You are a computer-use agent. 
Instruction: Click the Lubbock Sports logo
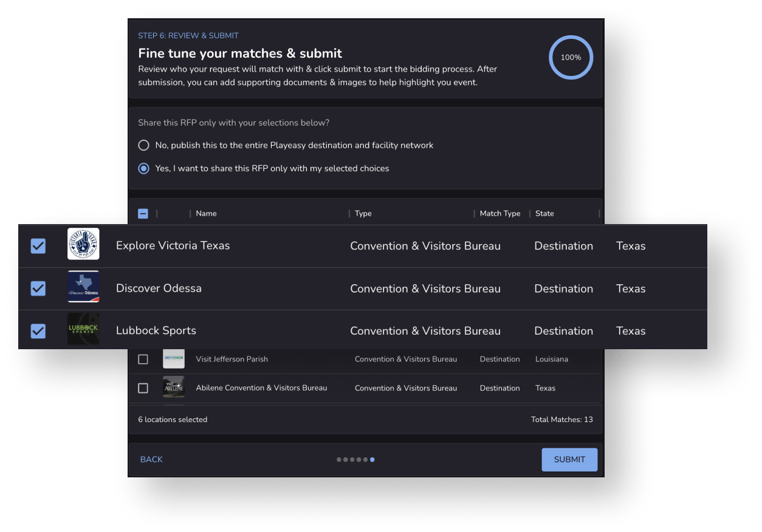point(83,329)
